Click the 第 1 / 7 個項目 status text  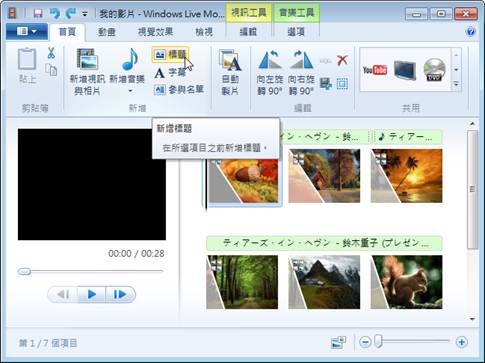pos(48,343)
